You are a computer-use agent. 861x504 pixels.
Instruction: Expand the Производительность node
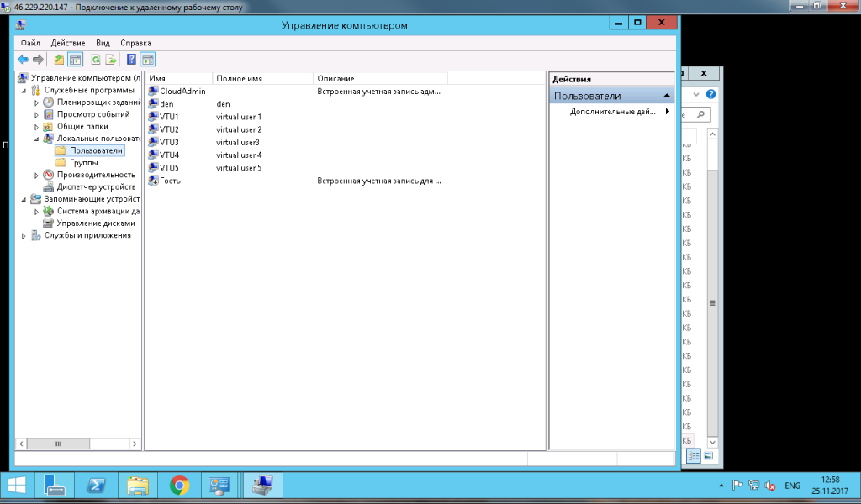(x=37, y=175)
